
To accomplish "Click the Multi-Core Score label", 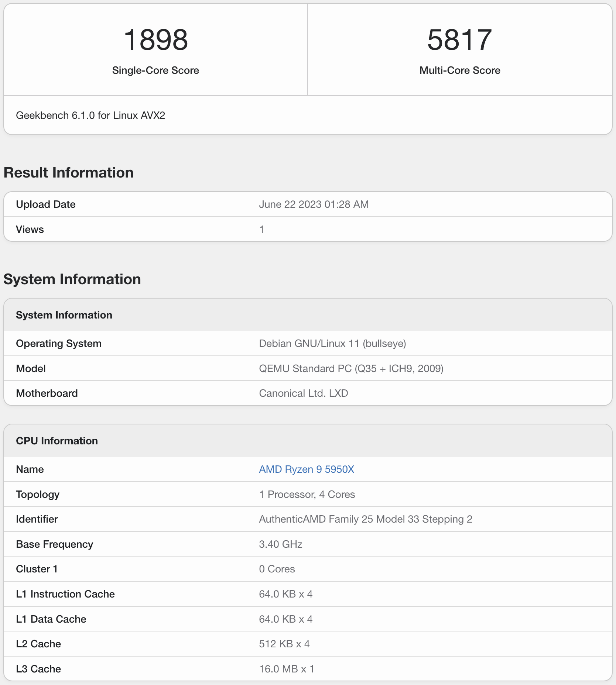I will [x=460, y=70].
